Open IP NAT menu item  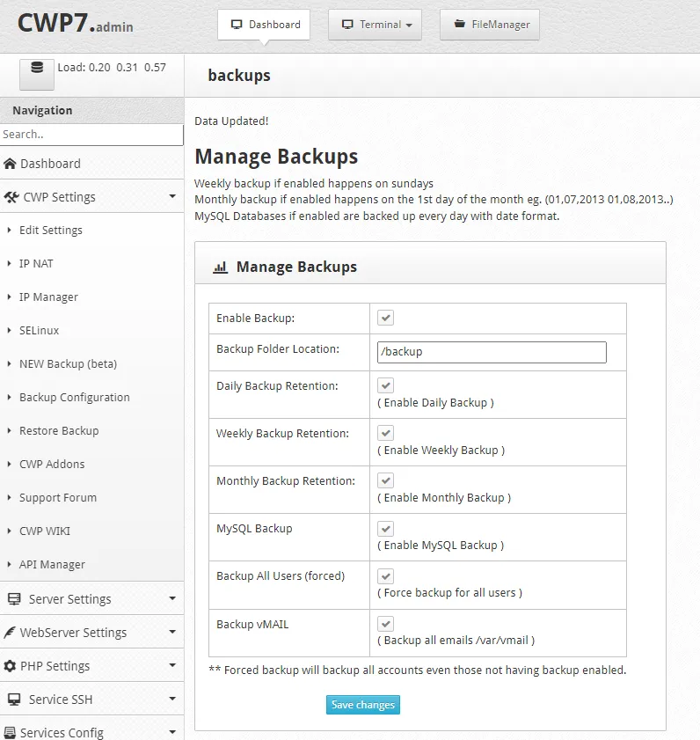point(36,263)
